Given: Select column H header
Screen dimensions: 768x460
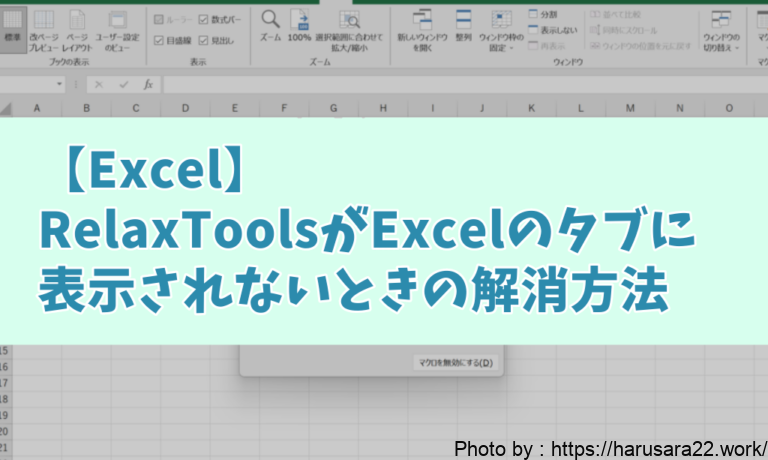Looking at the screenshot, I should pyautogui.click(x=383, y=108).
